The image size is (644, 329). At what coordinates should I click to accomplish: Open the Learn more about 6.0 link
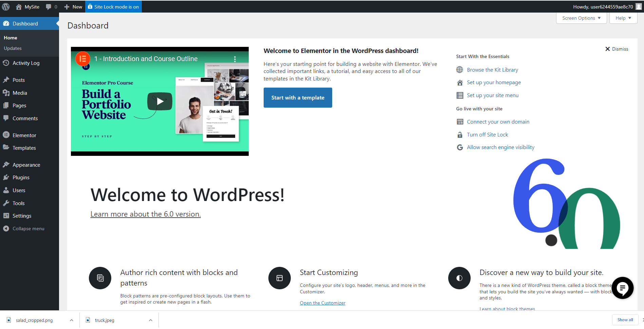point(145,214)
